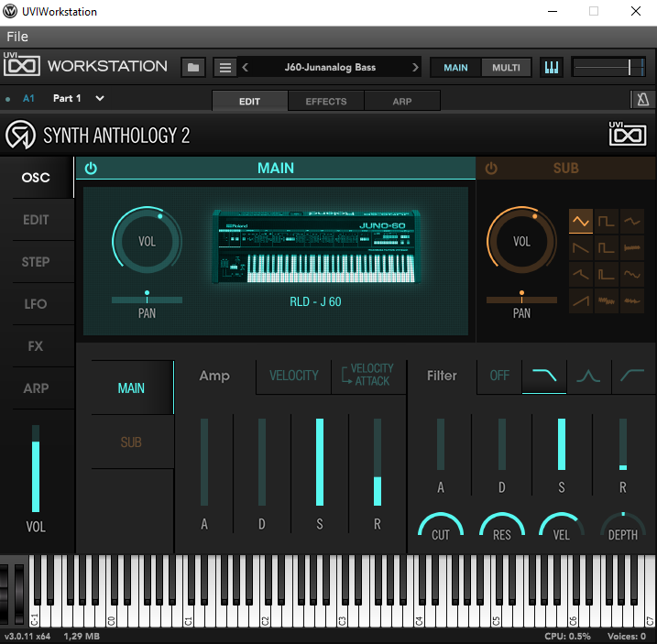Select the narrow pulse waveform in third row

coord(606,275)
